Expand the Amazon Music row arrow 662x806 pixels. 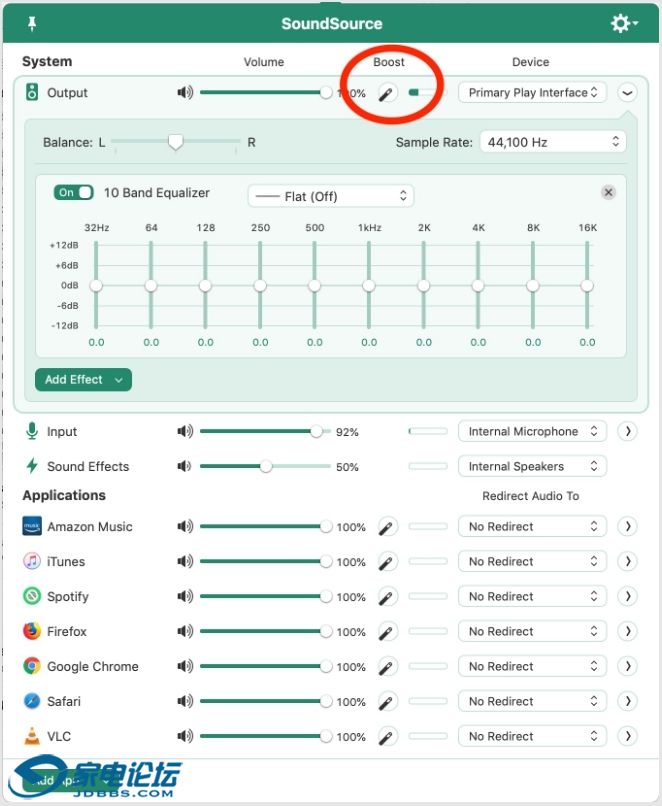coord(628,526)
